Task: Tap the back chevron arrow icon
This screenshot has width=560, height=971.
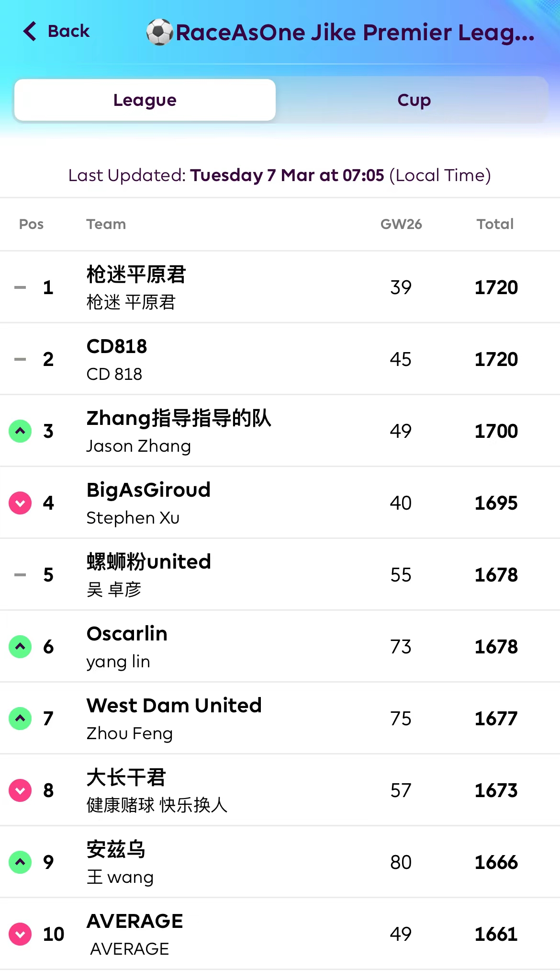Action: (30, 32)
